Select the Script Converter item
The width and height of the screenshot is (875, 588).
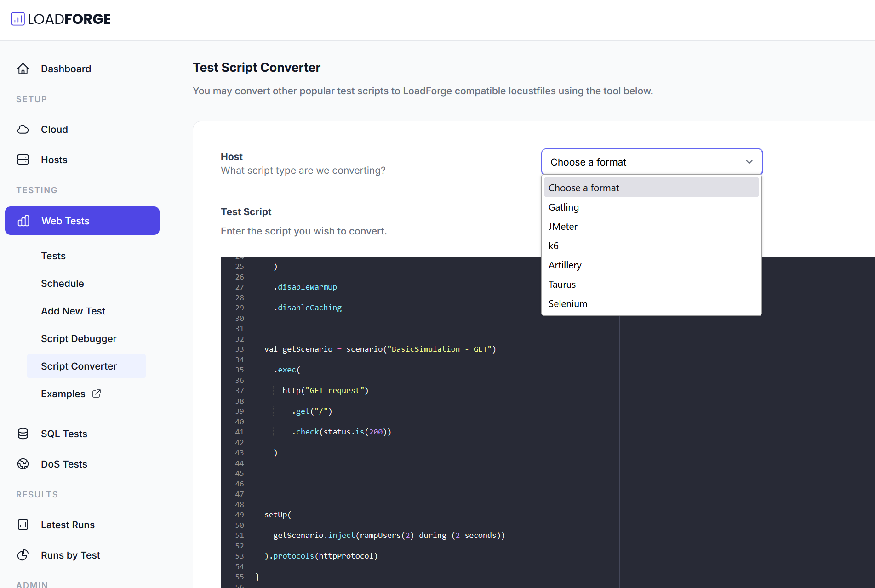pyautogui.click(x=86, y=366)
